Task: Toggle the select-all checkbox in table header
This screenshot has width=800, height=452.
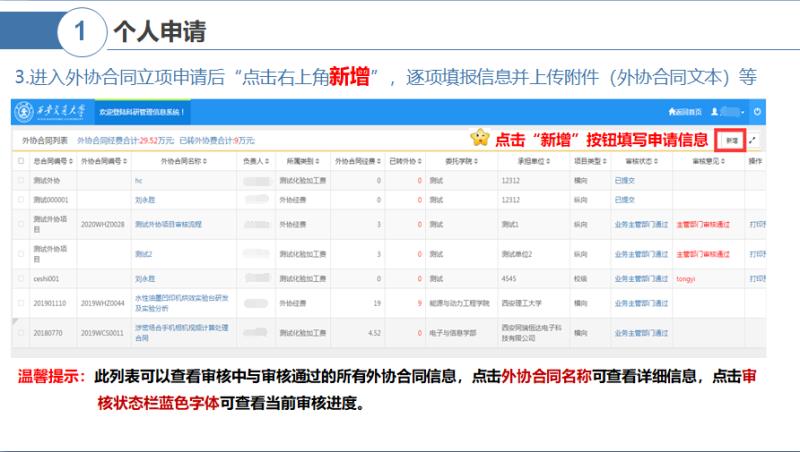Action: pyautogui.click(x=21, y=161)
